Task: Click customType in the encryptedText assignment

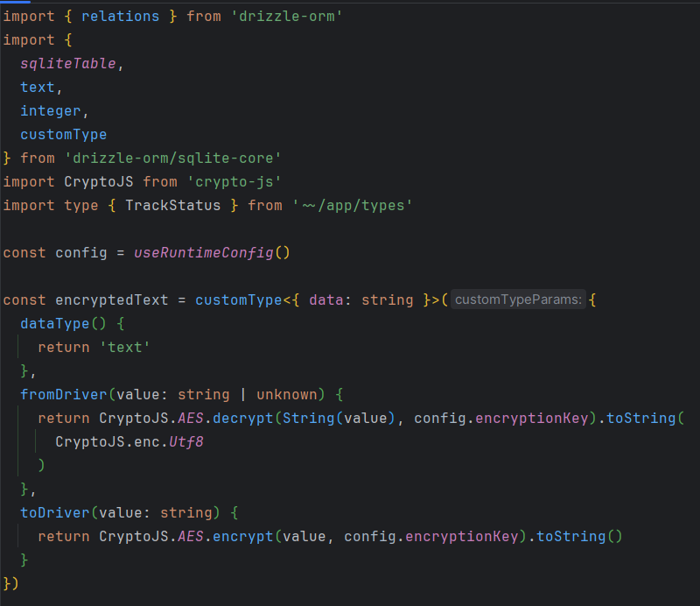Action: click(x=238, y=299)
